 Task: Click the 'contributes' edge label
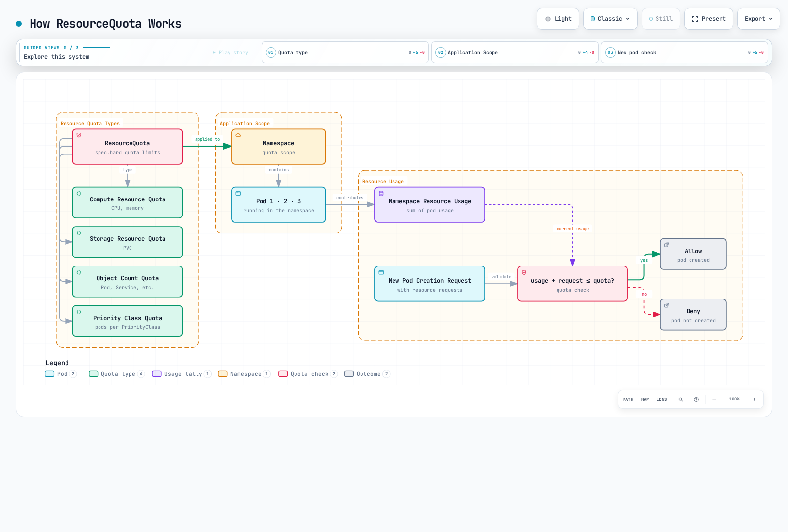click(350, 198)
